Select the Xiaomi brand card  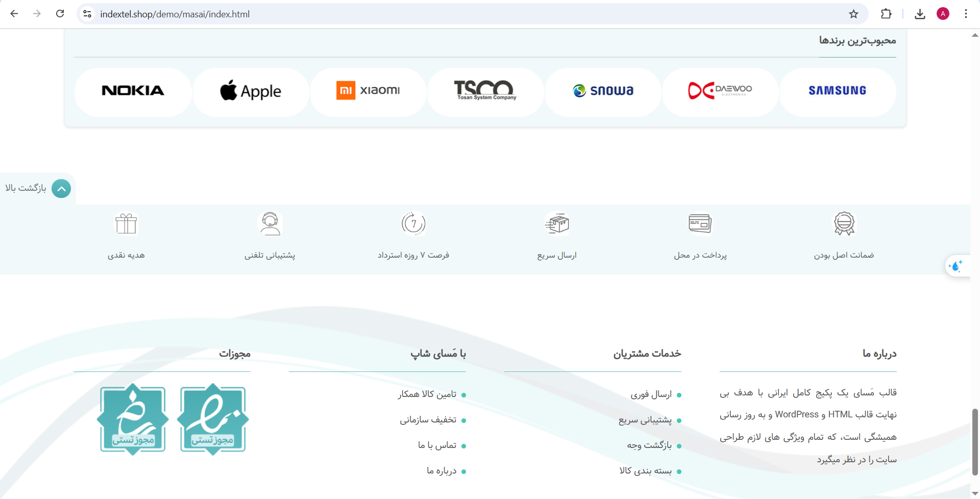368,91
